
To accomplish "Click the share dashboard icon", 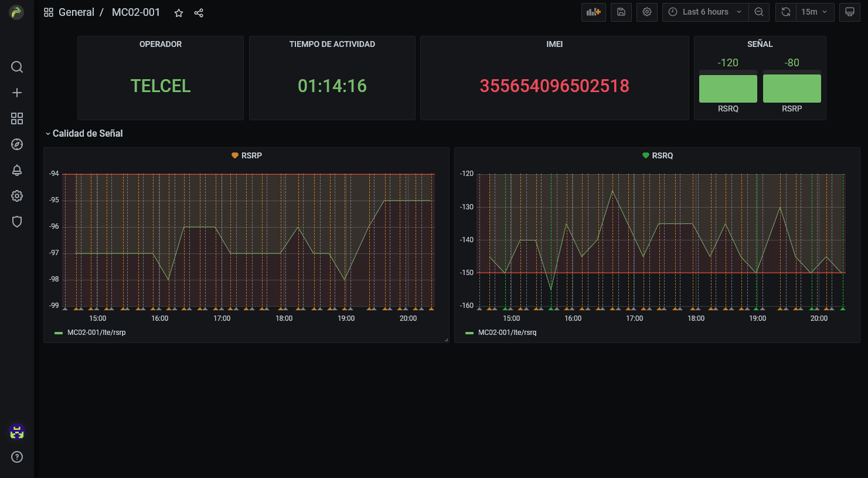I will pos(199,13).
